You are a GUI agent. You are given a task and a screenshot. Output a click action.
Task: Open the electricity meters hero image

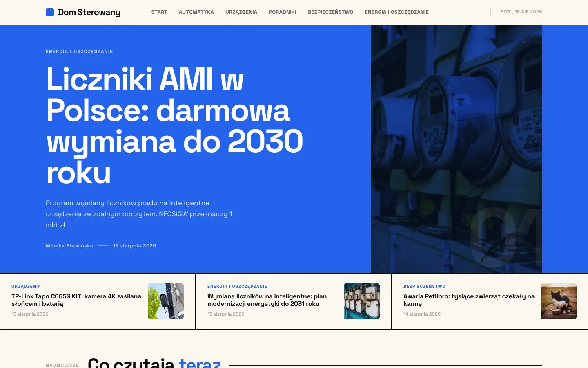tap(457, 149)
